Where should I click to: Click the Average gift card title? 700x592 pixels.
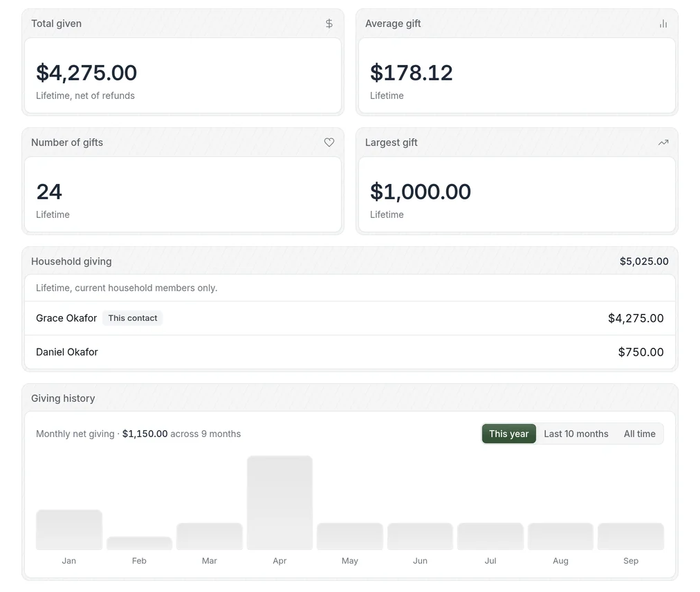(x=393, y=24)
